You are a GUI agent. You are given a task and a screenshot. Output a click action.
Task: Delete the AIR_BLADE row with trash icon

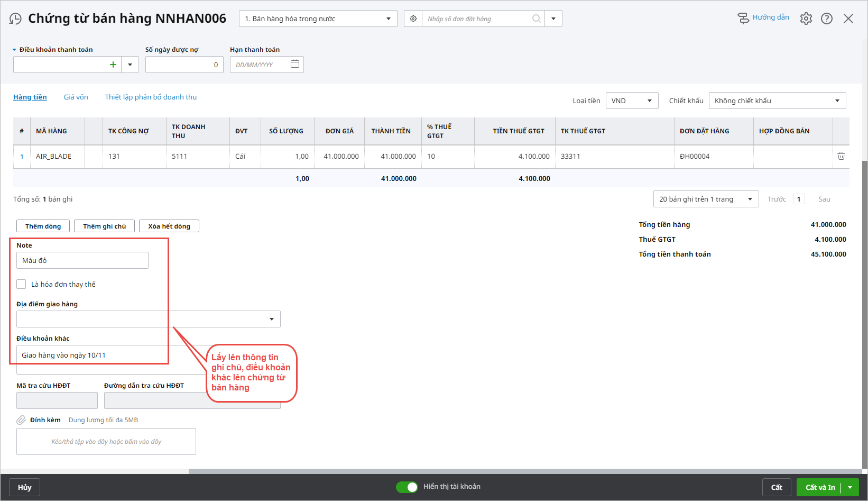[841, 156]
